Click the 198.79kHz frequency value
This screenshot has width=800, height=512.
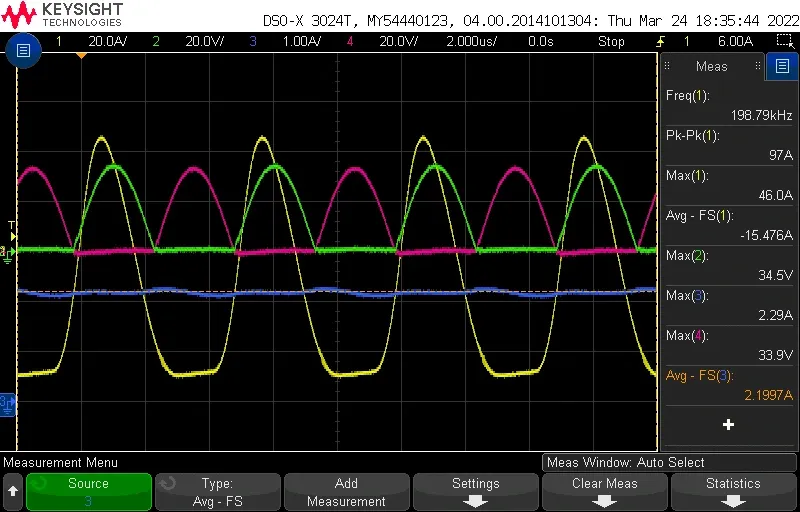point(761,115)
